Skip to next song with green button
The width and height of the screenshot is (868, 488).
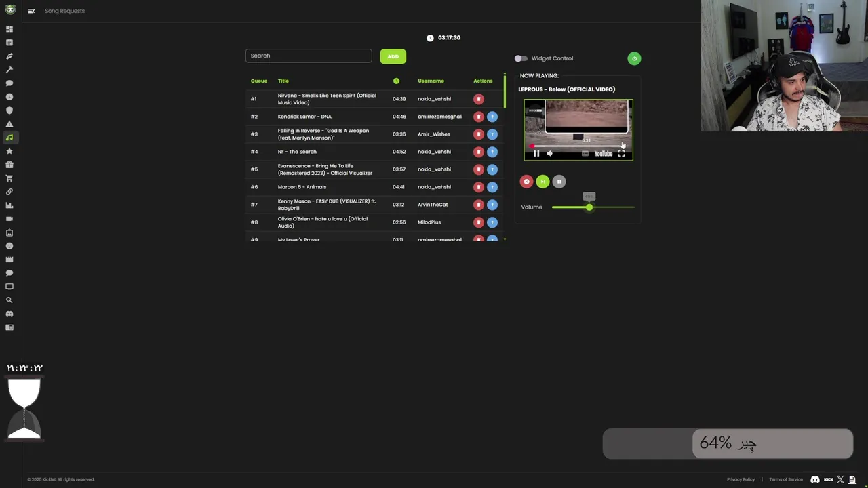pos(542,182)
